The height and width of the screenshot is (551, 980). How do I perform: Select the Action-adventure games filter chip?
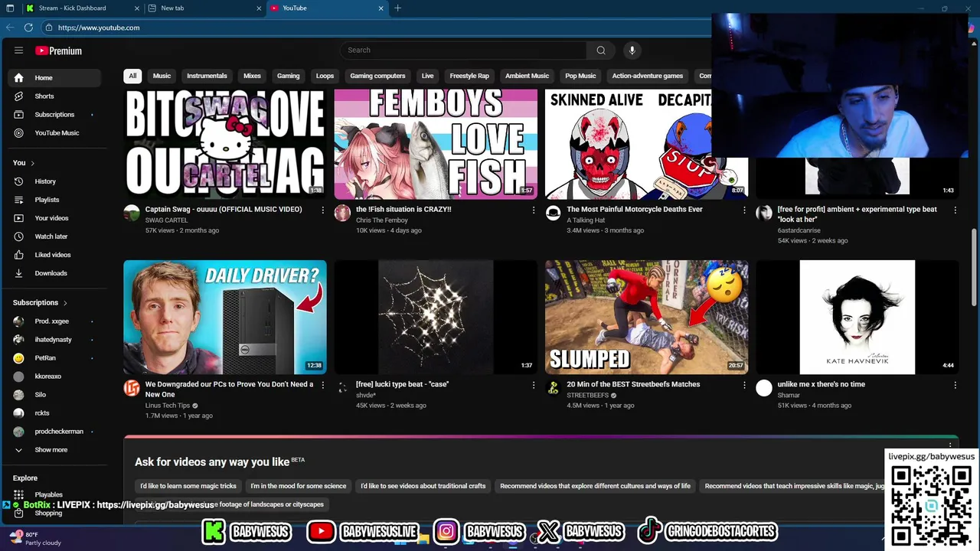tap(647, 76)
